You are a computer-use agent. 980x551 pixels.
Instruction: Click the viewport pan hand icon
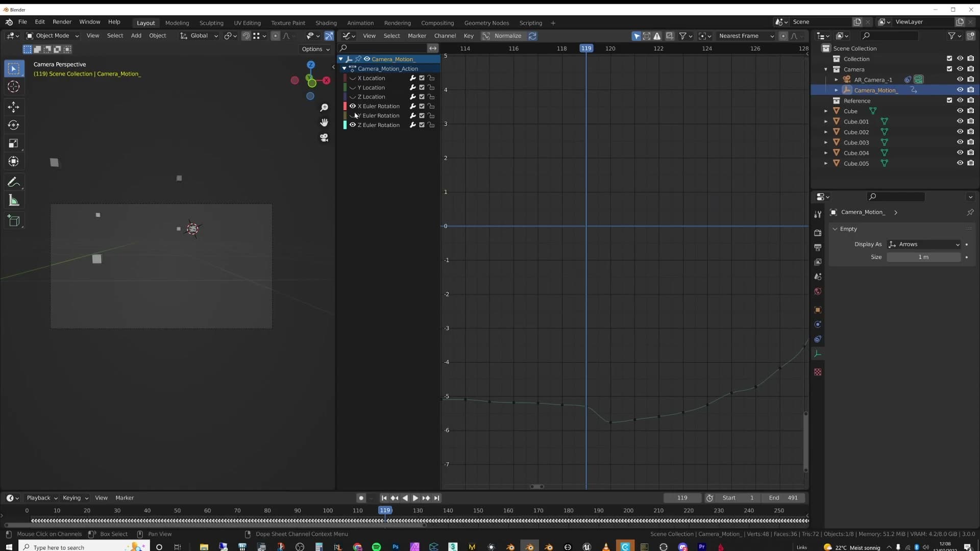324,122
